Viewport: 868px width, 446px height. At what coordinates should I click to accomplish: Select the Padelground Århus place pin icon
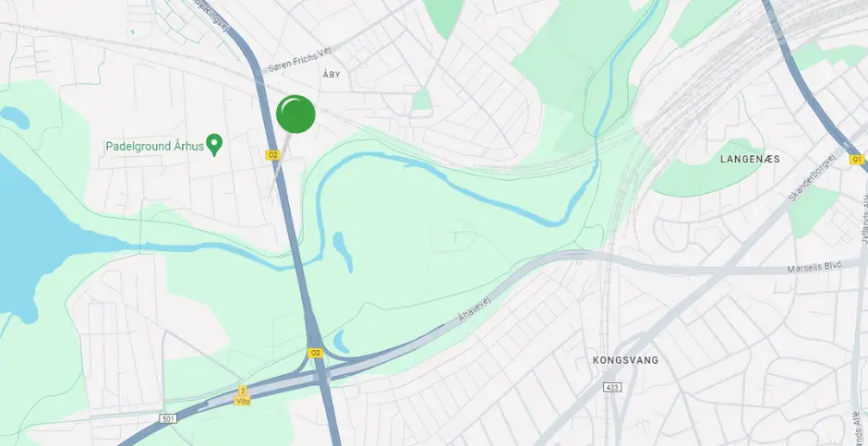click(x=214, y=145)
